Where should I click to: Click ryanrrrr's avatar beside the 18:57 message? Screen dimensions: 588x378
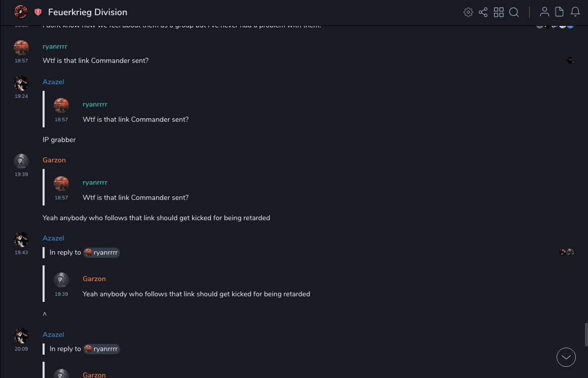tap(21, 48)
